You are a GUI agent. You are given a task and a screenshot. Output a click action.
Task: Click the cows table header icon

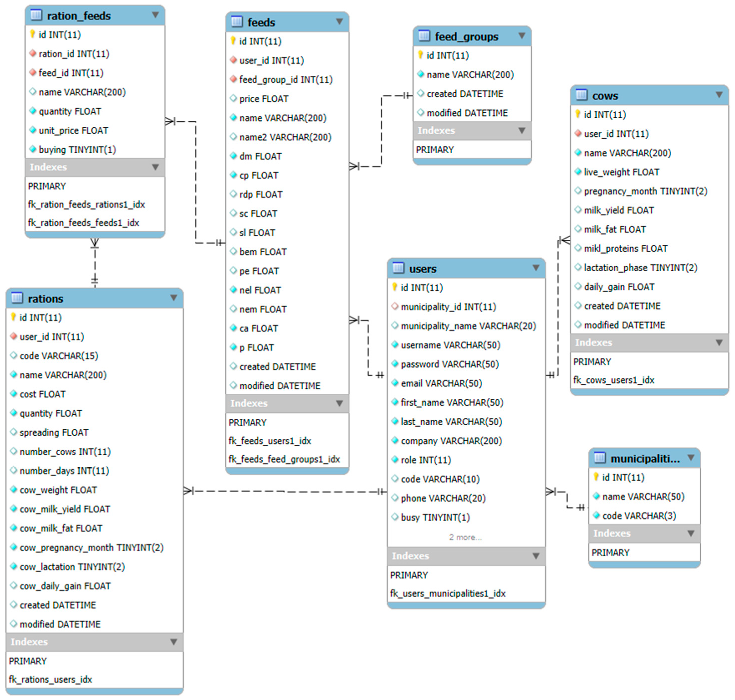581,95
